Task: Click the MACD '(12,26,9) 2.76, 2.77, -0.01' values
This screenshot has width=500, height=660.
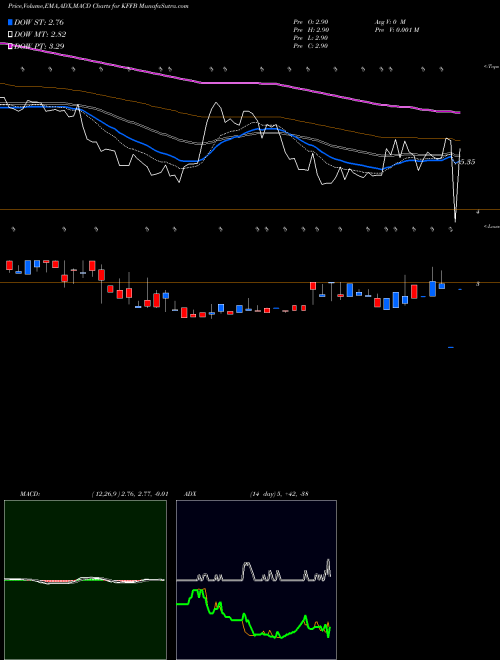Action: coord(130,494)
